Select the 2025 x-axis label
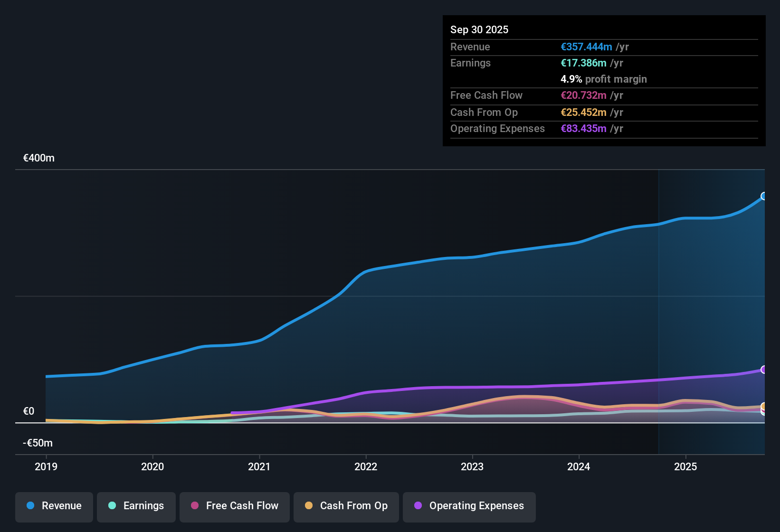This screenshot has height=532, width=780. point(685,466)
